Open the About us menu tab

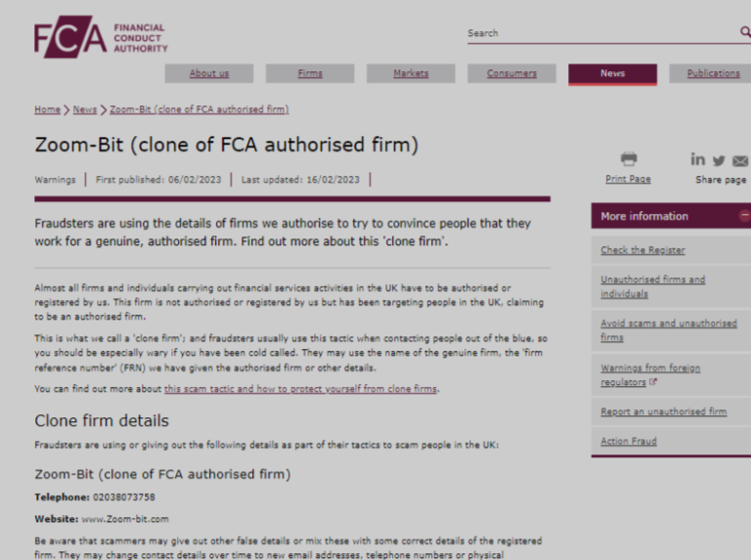click(209, 73)
